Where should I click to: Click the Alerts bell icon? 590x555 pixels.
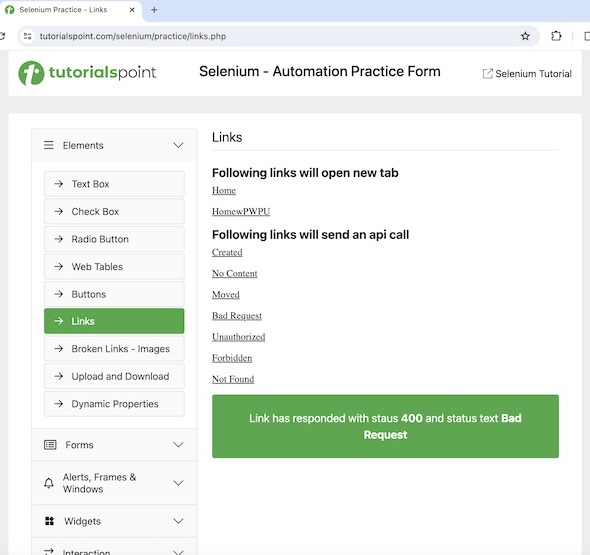49,483
